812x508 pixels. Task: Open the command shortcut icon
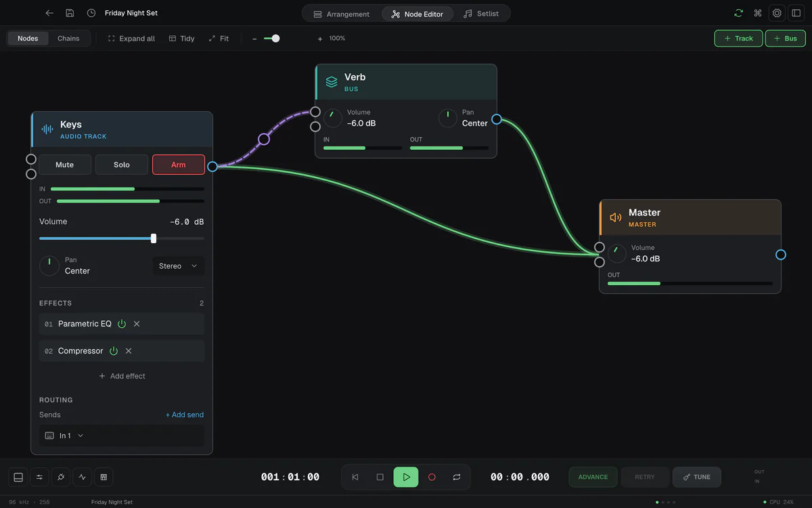pos(758,13)
